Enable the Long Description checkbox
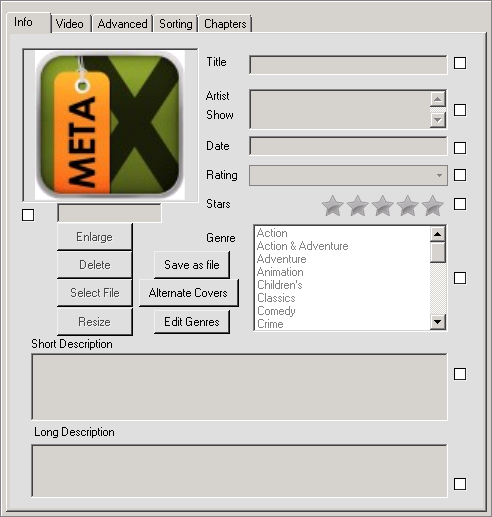The width and height of the screenshot is (492, 517). click(x=460, y=484)
